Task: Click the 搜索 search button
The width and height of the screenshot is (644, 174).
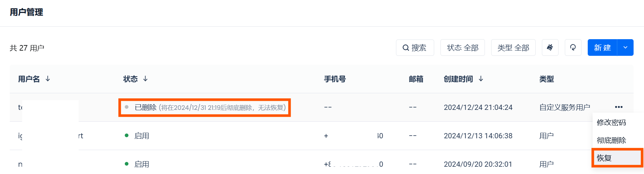Action: 415,47
